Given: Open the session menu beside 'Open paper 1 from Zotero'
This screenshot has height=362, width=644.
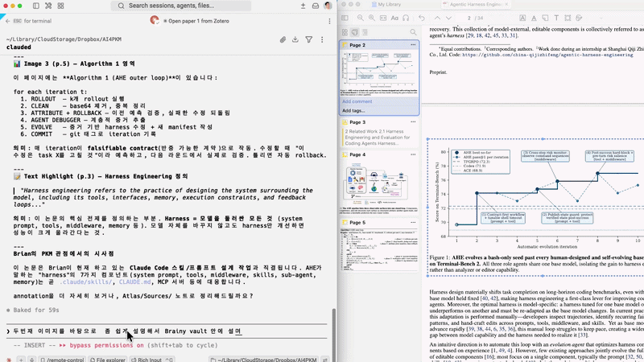Looking at the screenshot, I should (329, 21).
